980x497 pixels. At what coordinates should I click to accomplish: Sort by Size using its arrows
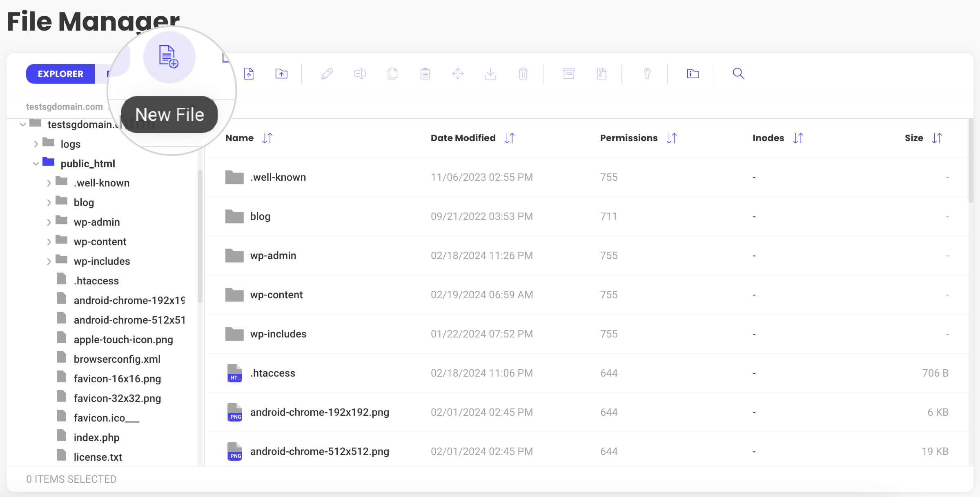(x=937, y=138)
